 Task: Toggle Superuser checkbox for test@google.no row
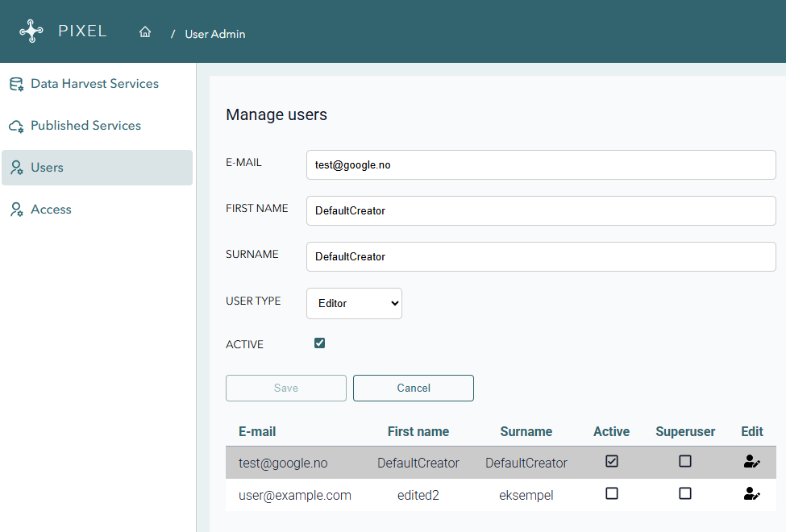point(685,462)
